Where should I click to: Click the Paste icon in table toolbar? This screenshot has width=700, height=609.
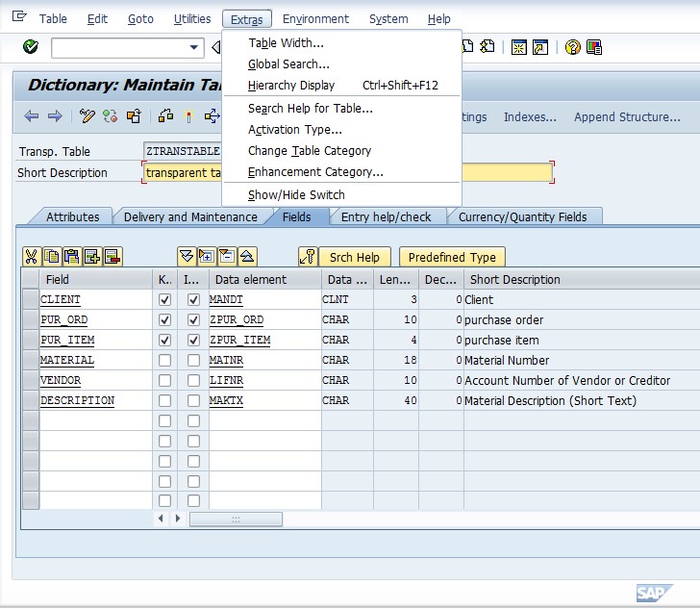click(72, 257)
